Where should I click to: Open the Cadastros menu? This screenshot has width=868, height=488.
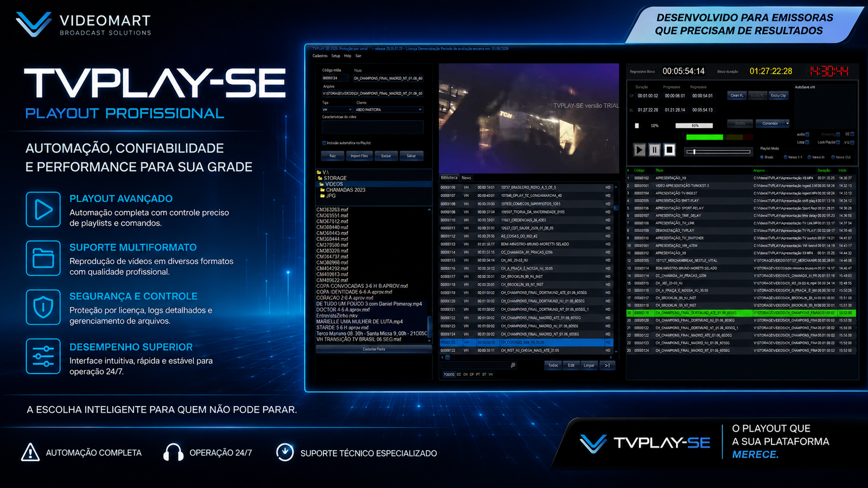tap(320, 56)
